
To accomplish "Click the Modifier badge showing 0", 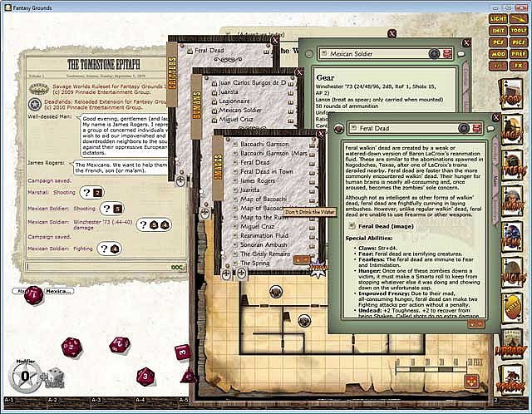I will click(25, 376).
